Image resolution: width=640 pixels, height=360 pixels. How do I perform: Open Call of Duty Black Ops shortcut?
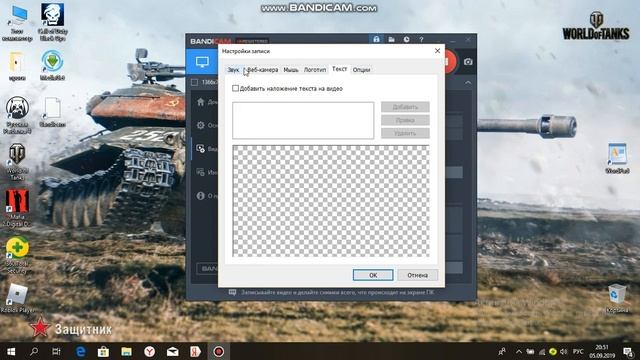pyautogui.click(x=53, y=22)
